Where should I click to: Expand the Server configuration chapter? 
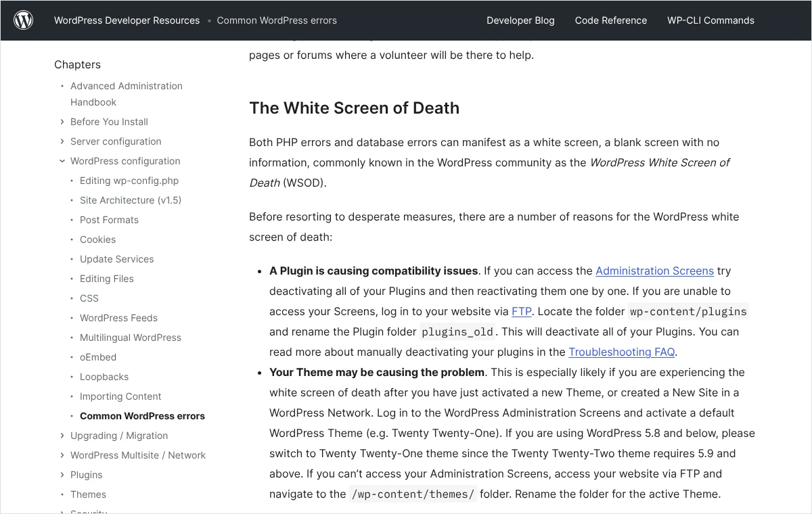click(62, 141)
